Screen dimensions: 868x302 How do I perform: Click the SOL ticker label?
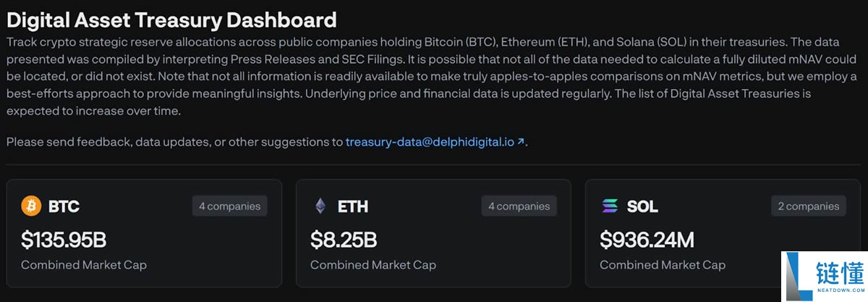click(642, 207)
